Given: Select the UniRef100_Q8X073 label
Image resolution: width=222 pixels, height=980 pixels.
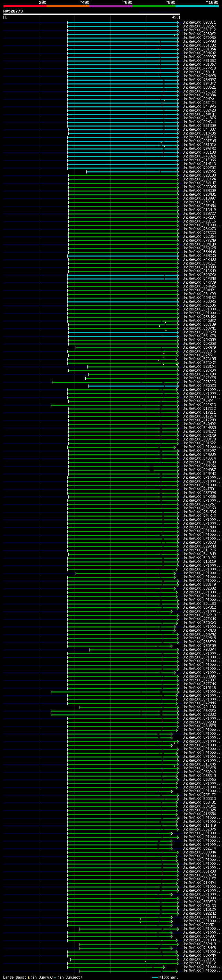Looking at the screenshot, I should [x=199, y=229].
